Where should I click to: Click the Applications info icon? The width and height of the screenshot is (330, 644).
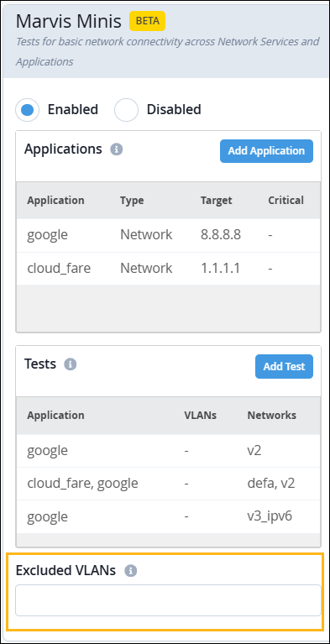point(117,149)
